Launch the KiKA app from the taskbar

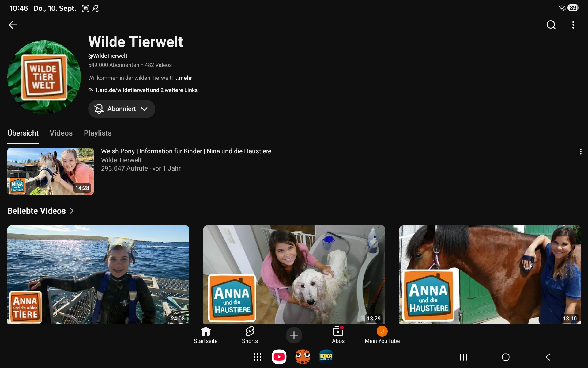point(326,357)
